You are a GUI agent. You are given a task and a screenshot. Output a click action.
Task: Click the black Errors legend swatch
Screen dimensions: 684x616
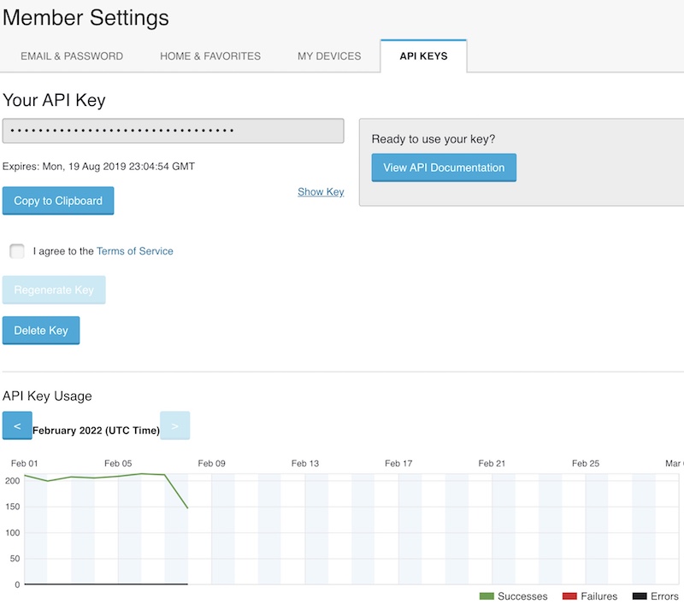[639, 596]
